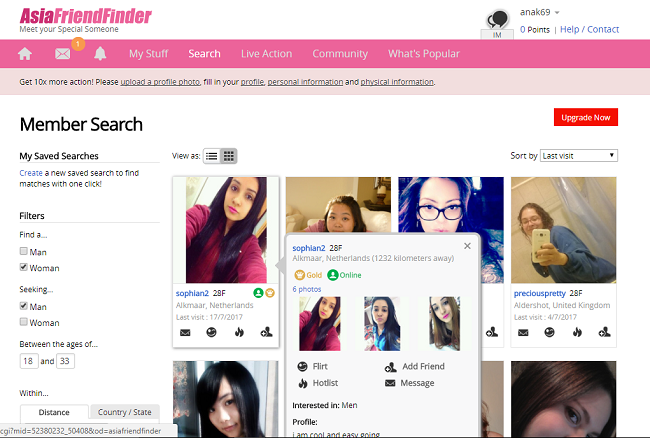Open third popup photo with pink lips

pyautogui.click(x=444, y=324)
